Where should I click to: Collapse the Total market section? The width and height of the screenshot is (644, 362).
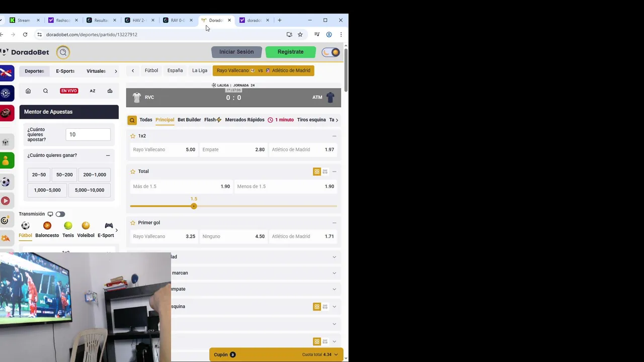point(334,171)
